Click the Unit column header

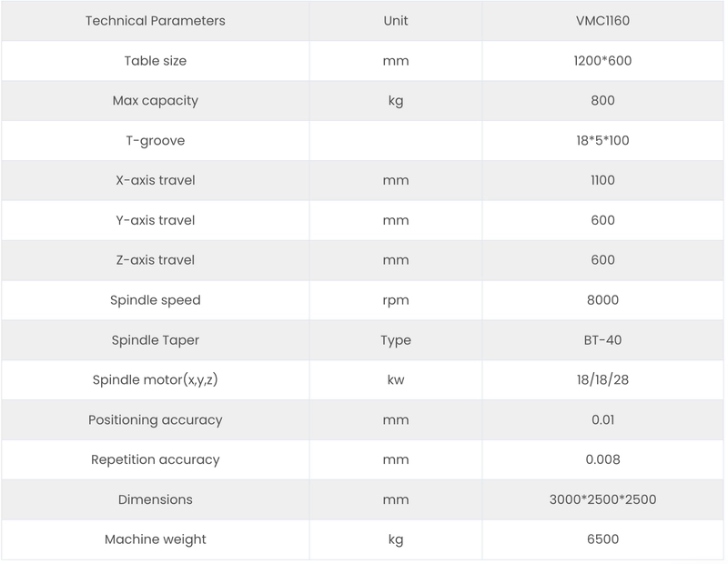396,21
